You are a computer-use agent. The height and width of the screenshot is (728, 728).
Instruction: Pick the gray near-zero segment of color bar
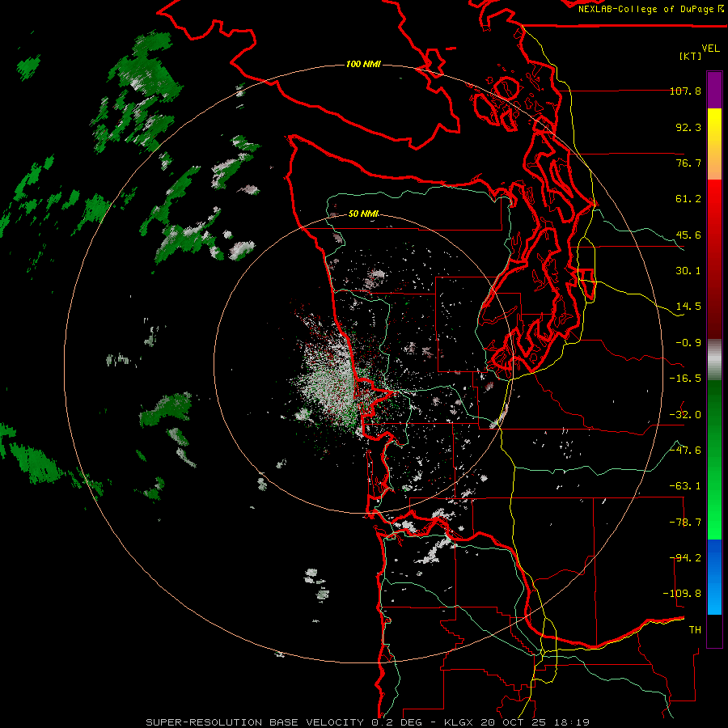click(714, 360)
